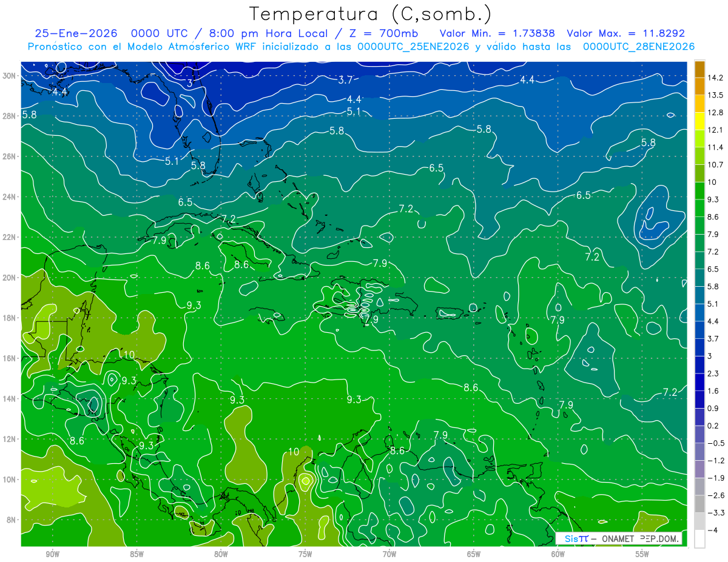Click latitude axis label "30N"
Viewport: 728px width, 562px height.
[x=10, y=75]
